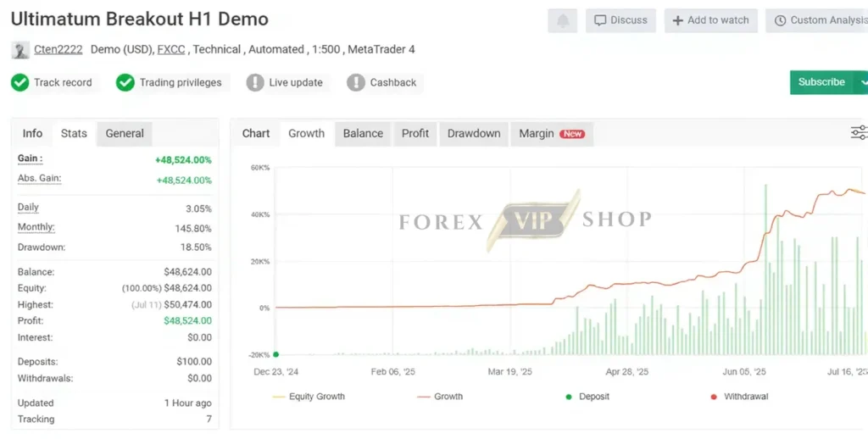868x439 pixels.
Task: Click the notification bell icon
Action: click(x=563, y=20)
